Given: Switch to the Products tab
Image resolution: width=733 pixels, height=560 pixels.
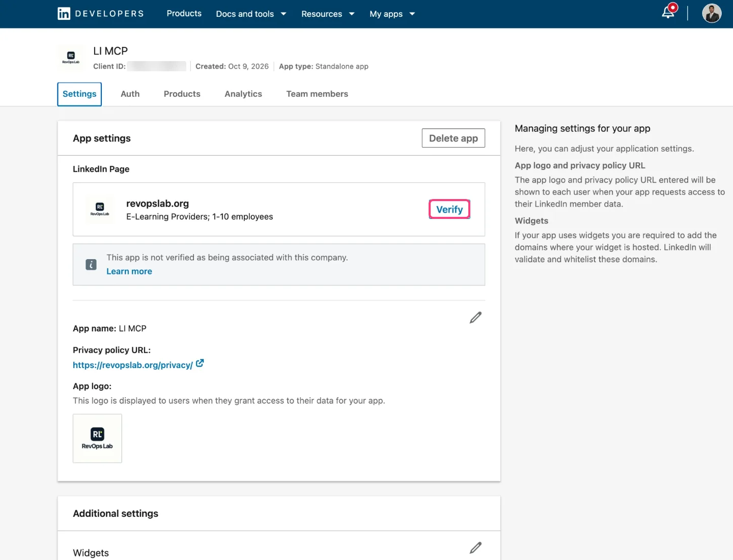Looking at the screenshot, I should [182, 94].
